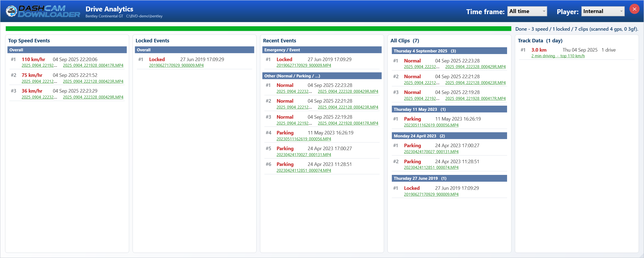This screenshot has width=644, height=258.
Task: Click the 'Top Speed Events' panel title
Action: point(29,41)
